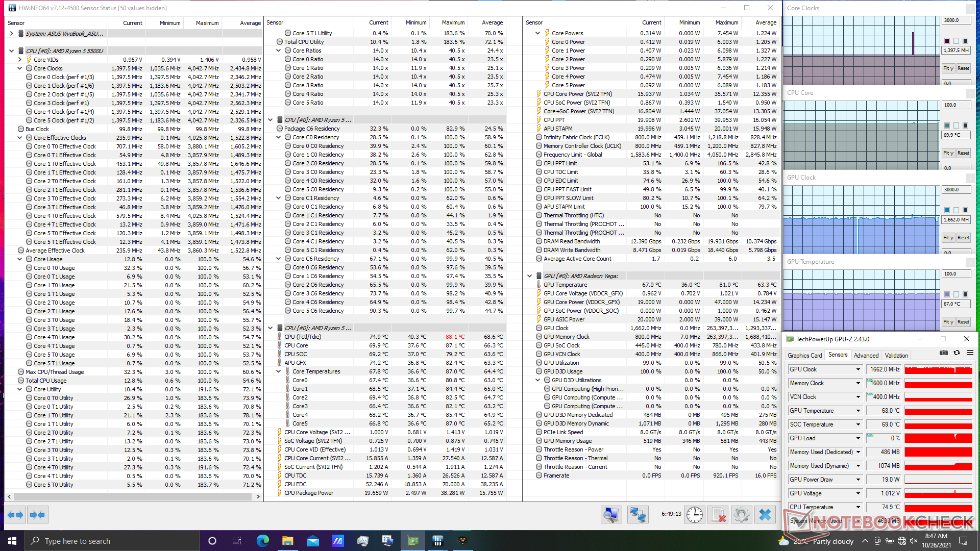Collapse the Core Ratios group
Viewport: 980px width, 551px height.
pos(278,51)
